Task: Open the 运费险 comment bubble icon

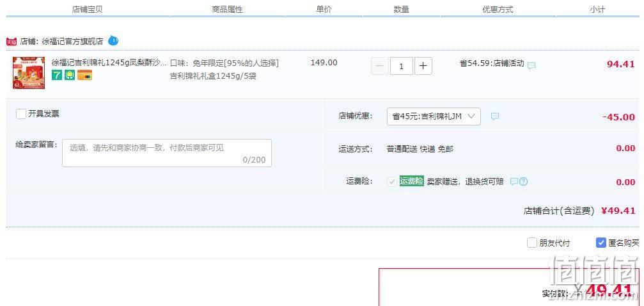Action: point(514,181)
